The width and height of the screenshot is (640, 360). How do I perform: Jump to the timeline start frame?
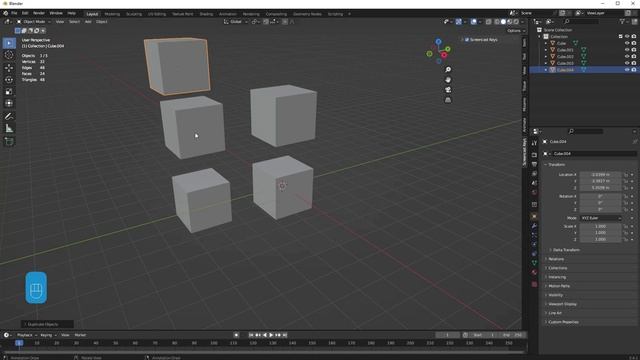click(x=251, y=335)
